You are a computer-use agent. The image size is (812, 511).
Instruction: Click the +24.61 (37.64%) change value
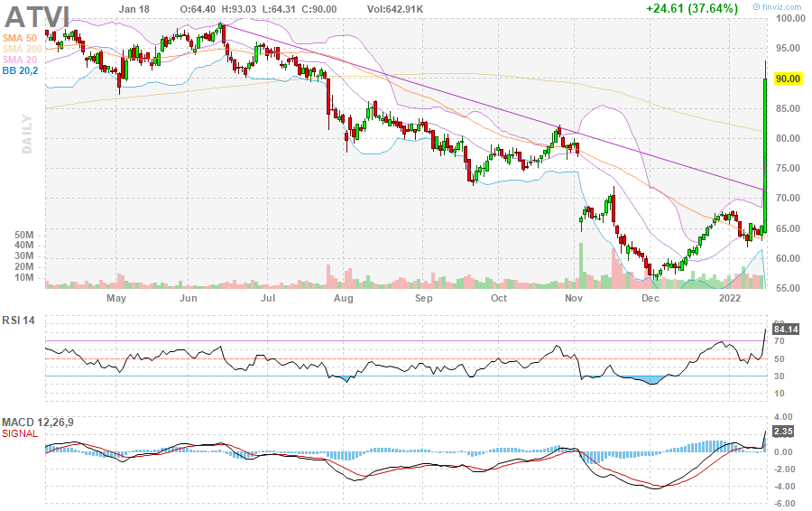coord(691,8)
